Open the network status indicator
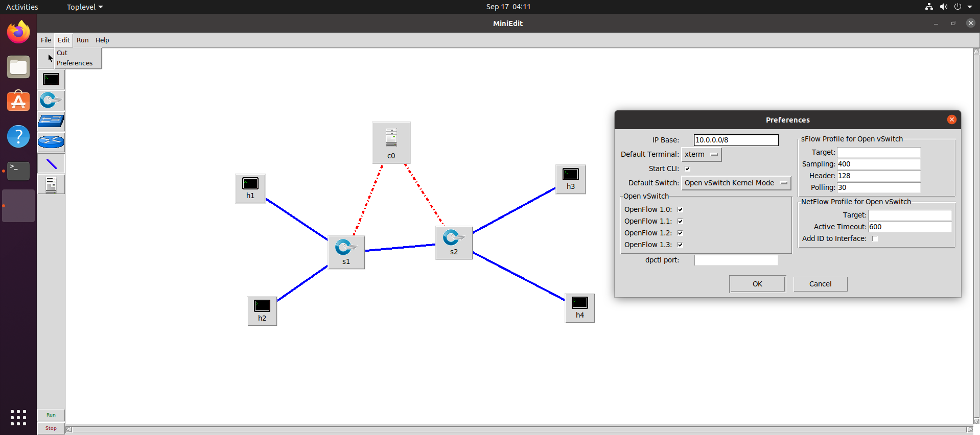 click(929, 7)
